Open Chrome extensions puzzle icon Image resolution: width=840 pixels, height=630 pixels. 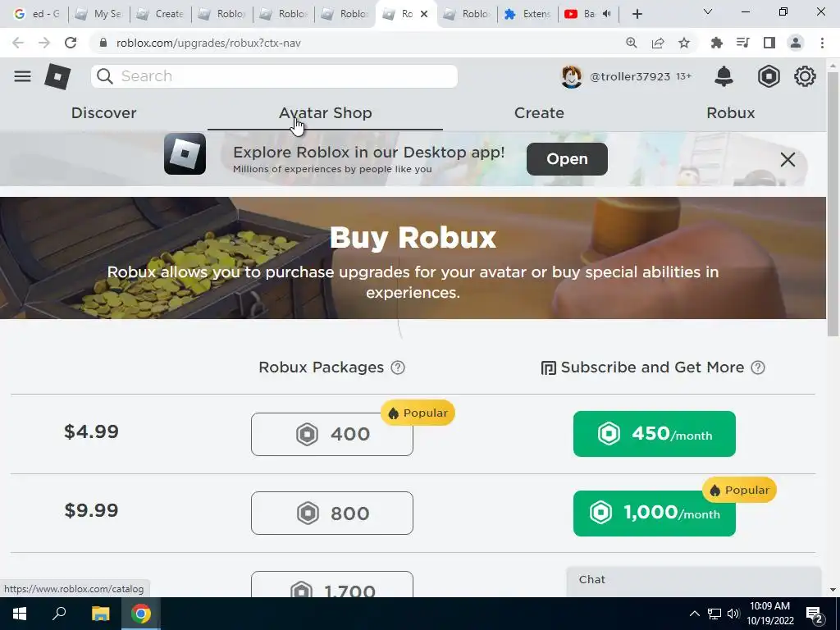716,43
